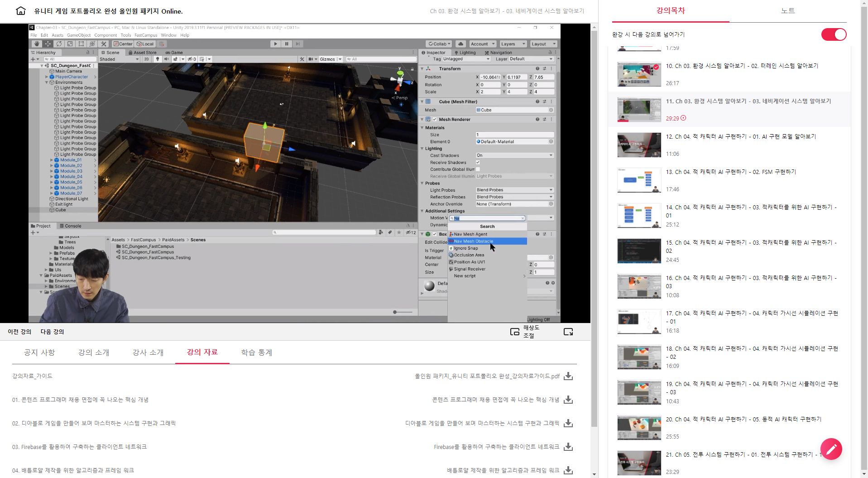Viewport: 868px width, 478px height.
Task: Download 강의자료가이드.pdf using its download icon
Action: click(568, 376)
